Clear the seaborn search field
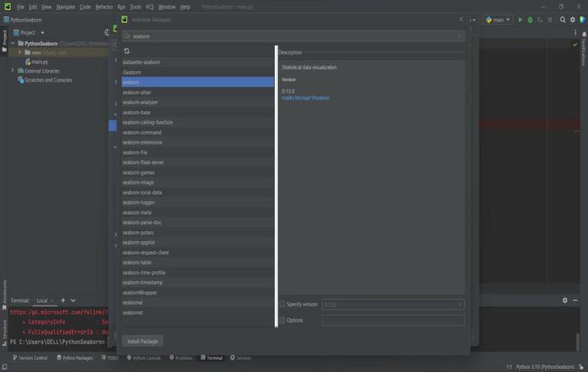The width and height of the screenshot is (588, 372). click(x=459, y=37)
